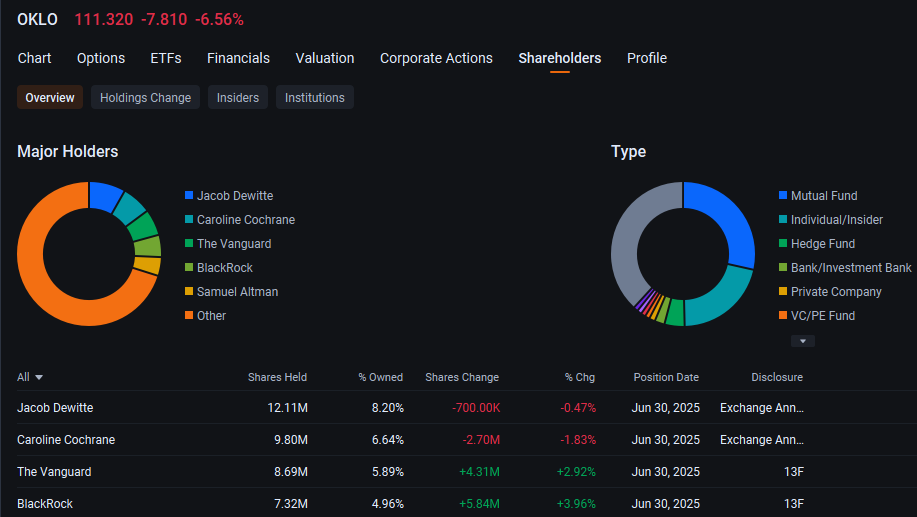Select the Holdings Change button

click(146, 97)
